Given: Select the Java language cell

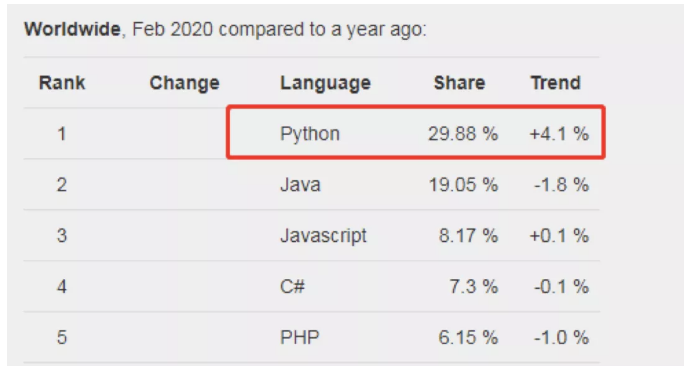Looking at the screenshot, I should [x=300, y=184].
